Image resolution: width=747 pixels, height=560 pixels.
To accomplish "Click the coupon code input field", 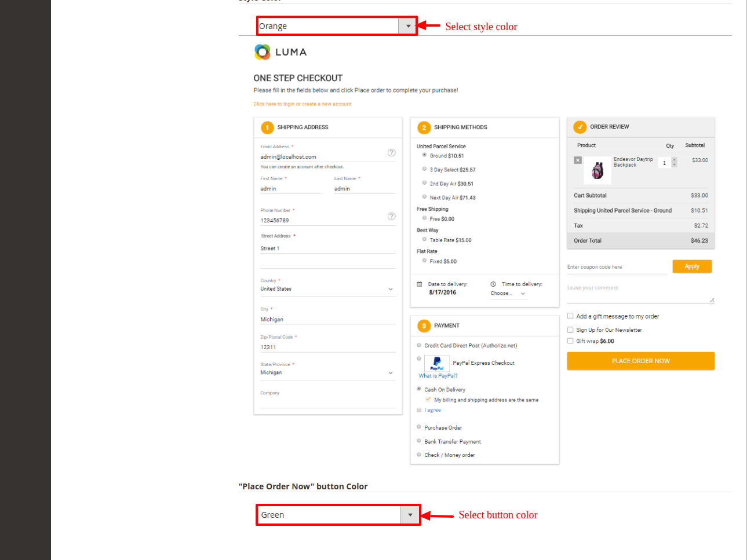I will tap(617, 267).
